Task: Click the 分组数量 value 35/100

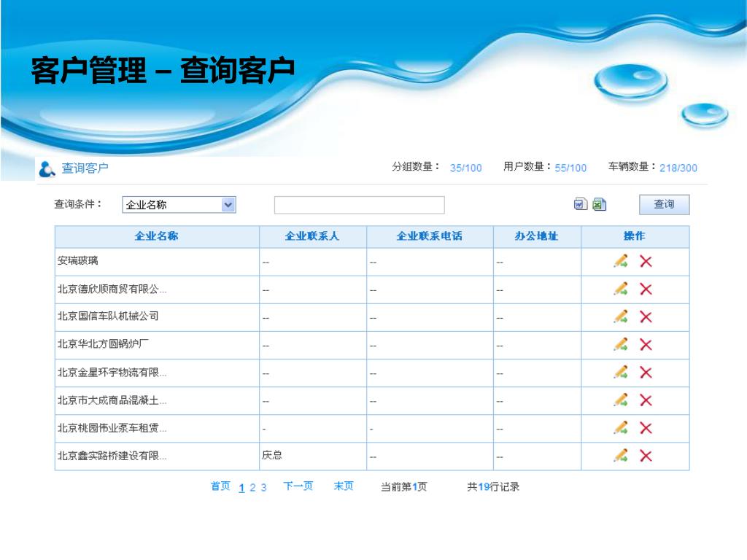Action: click(x=466, y=168)
